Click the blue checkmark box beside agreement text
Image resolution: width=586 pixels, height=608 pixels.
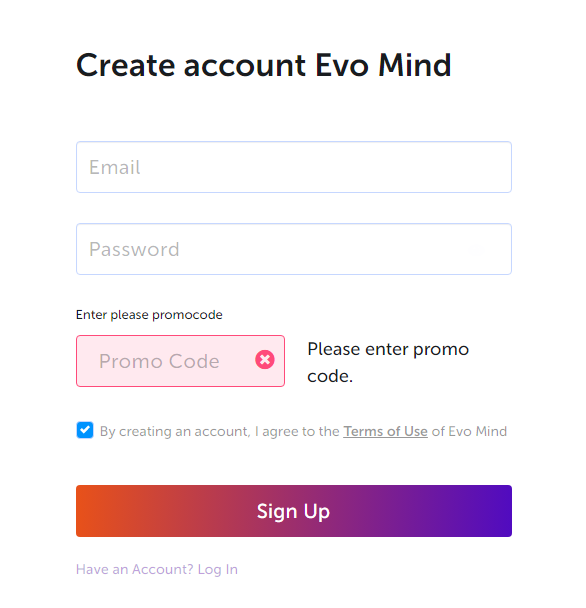click(x=85, y=430)
